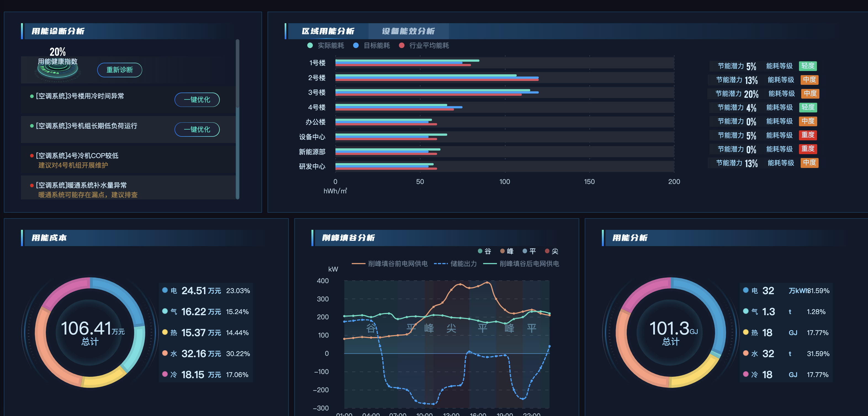Click the 削峰填谷分析 panel title
Image resolution: width=868 pixels, height=416 pixels.
tap(348, 238)
